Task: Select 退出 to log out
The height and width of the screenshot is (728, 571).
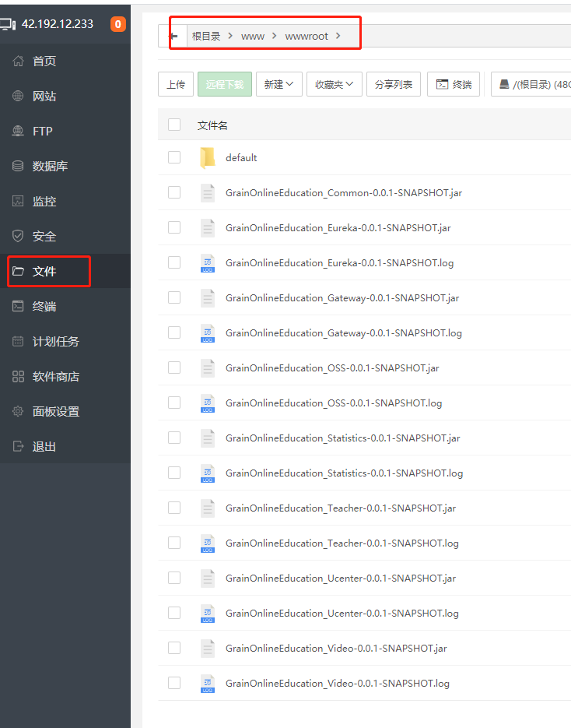Action: [65, 446]
